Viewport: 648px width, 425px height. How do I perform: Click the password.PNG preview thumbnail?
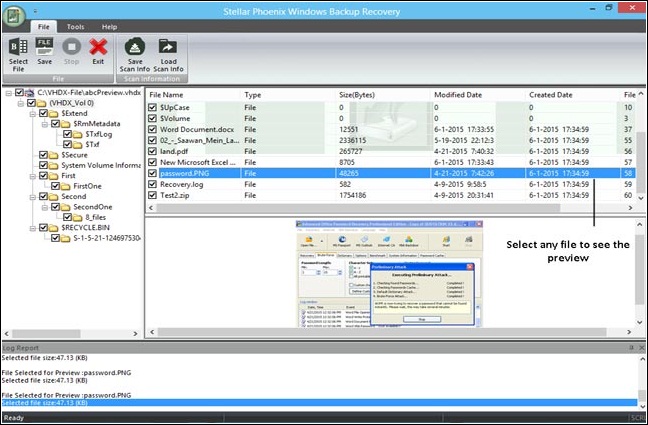(389, 273)
